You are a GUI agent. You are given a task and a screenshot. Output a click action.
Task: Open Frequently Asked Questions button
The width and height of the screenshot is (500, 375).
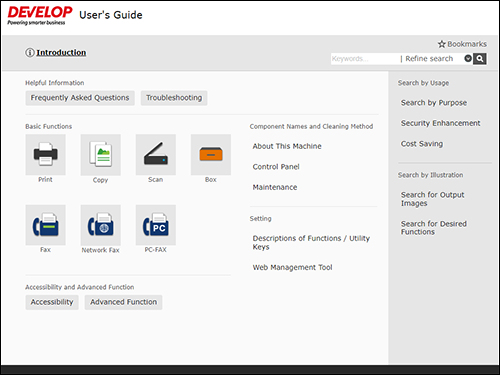tap(80, 98)
